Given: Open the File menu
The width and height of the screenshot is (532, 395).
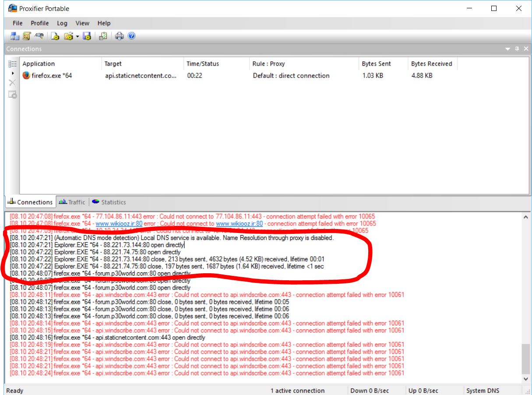Looking at the screenshot, I should click(18, 23).
